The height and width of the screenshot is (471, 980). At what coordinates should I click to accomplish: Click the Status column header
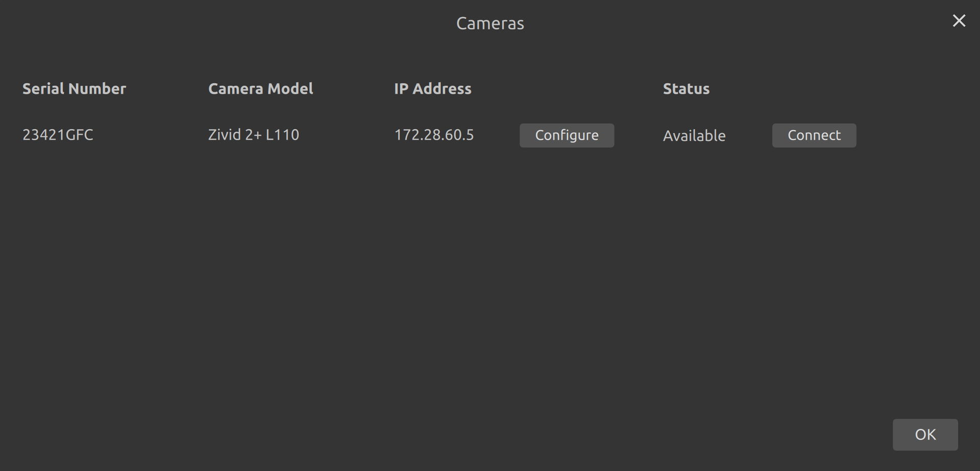click(686, 89)
